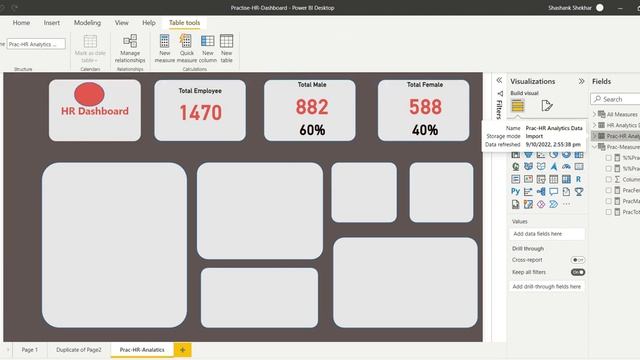This screenshot has height=360, width=640.
Task: Pick the Q&A visual icon
Action: [554, 191]
